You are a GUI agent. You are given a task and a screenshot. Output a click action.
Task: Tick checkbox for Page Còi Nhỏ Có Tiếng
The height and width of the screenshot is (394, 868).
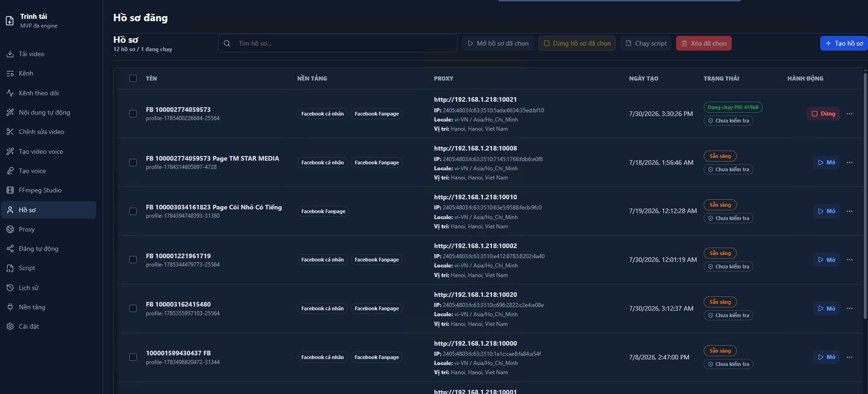coord(133,211)
